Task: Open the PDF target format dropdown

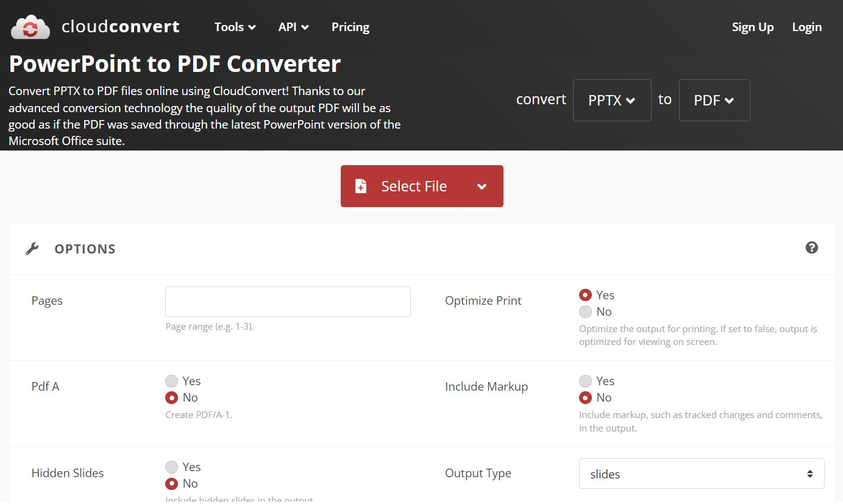Action: 714,100
